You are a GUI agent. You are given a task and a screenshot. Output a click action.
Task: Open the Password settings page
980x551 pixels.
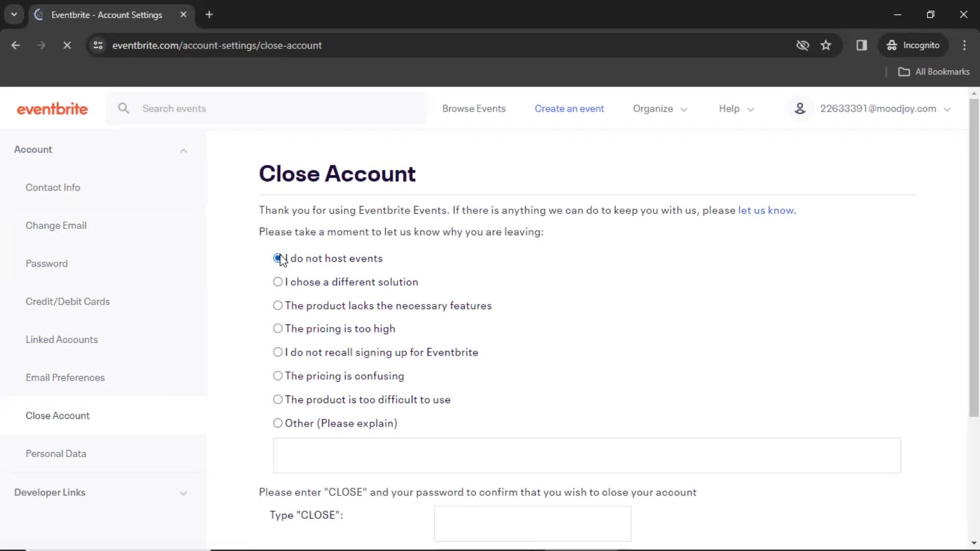(x=46, y=263)
